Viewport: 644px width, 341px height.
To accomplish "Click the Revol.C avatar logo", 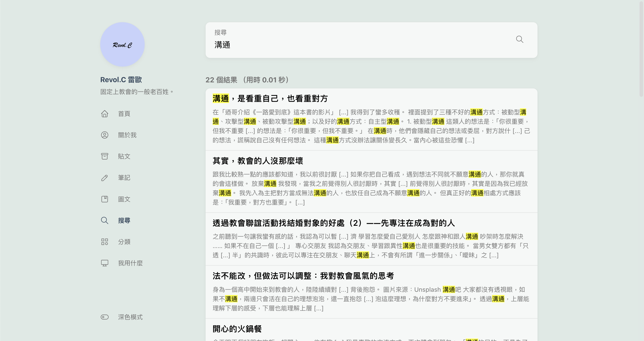I will [122, 44].
